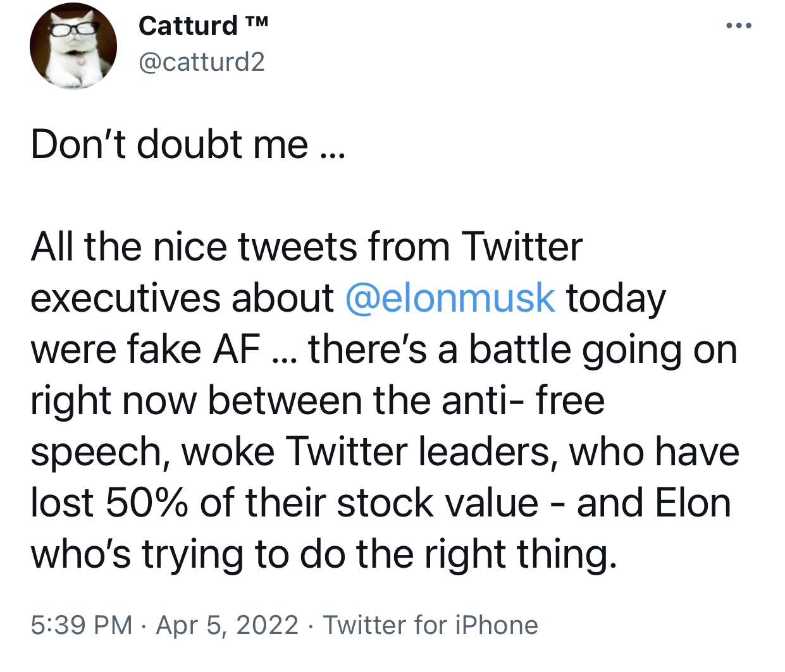The height and width of the screenshot is (672, 785).
Task: Open the @catturd2 handle
Action: [201, 62]
